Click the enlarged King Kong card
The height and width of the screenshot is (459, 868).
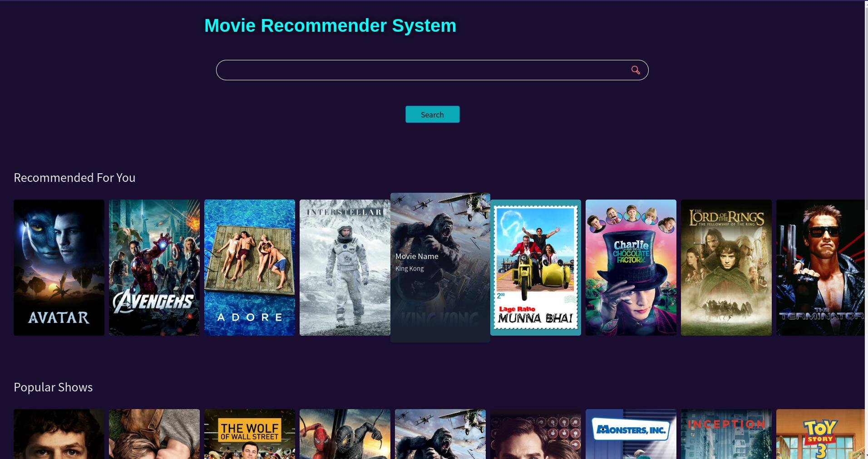click(440, 268)
